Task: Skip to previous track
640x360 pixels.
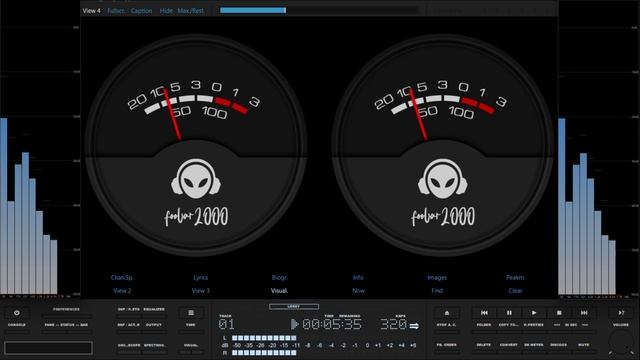Action: (x=484, y=313)
